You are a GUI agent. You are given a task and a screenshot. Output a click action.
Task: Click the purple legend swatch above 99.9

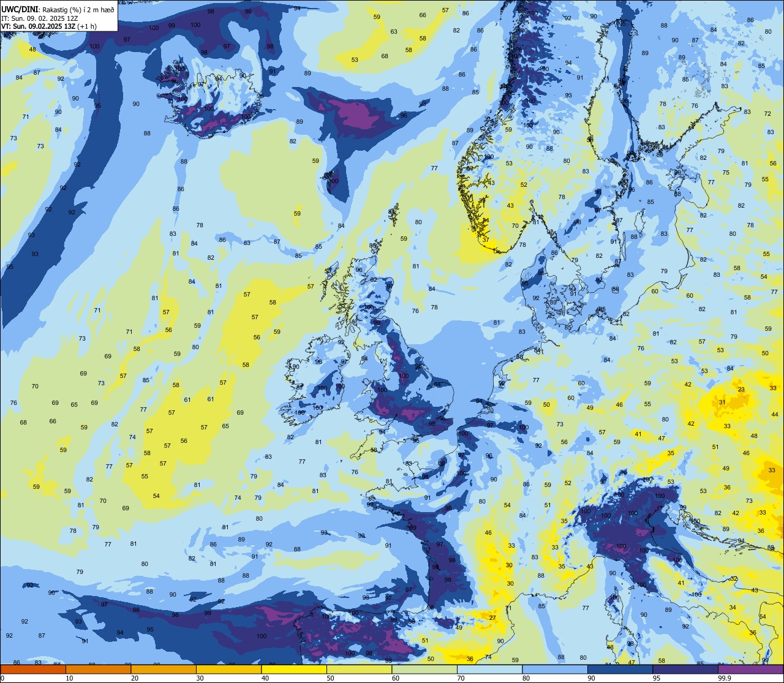[x=750, y=669]
